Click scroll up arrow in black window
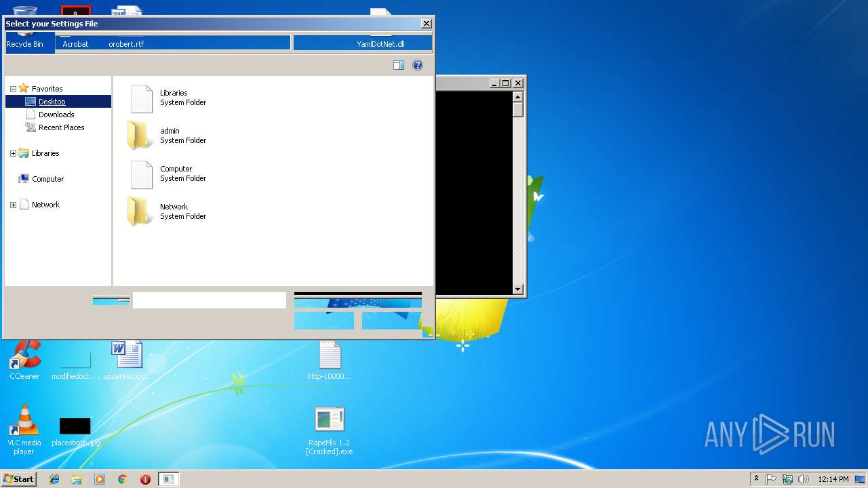Screen dimensions: 868x488 click(518, 96)
